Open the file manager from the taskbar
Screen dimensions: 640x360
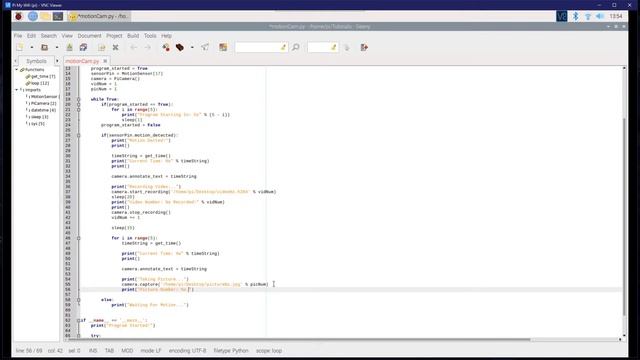pos(45,16)
